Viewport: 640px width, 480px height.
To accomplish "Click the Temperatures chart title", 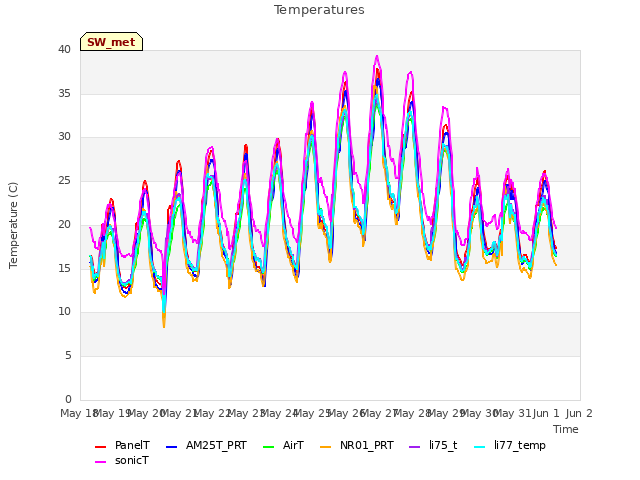I will tap(319, 10).
